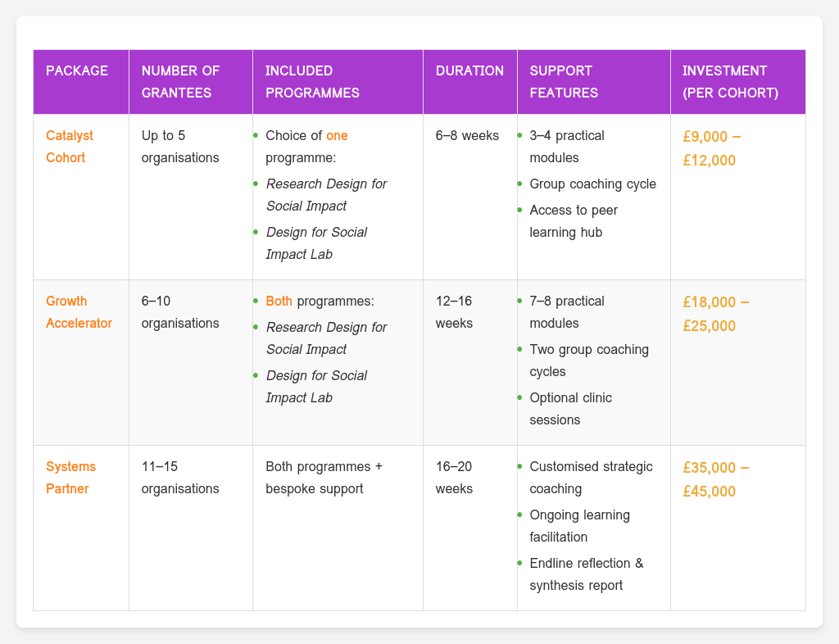This screenshot has height=644, width=839.
Task: Select the £18,000 – £25,000 investment amount
Action: (716, 314)
